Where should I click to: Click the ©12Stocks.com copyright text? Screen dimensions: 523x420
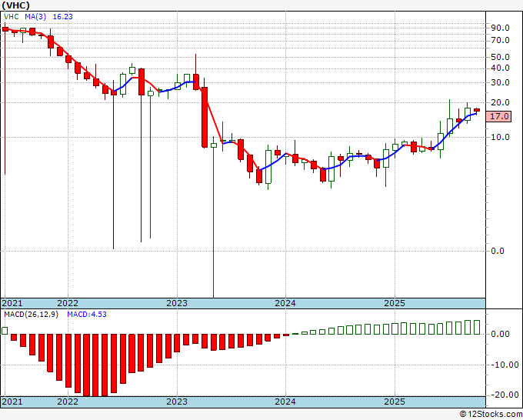[491, 415]
